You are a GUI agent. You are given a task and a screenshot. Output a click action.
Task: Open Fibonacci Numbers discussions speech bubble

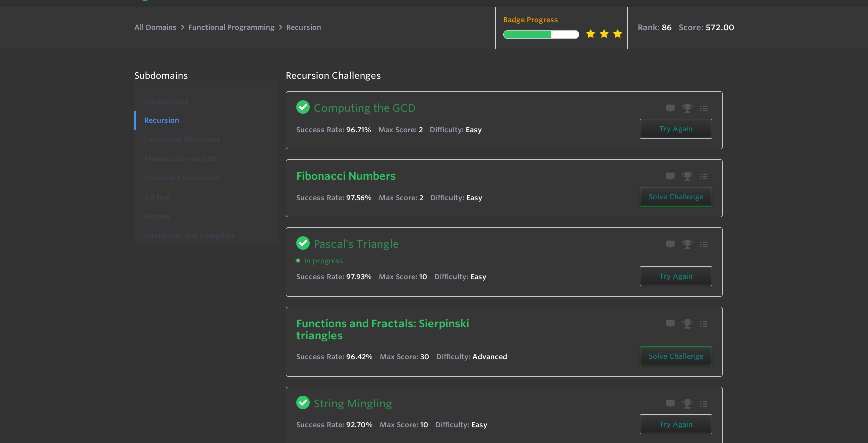tap(670, 176)
